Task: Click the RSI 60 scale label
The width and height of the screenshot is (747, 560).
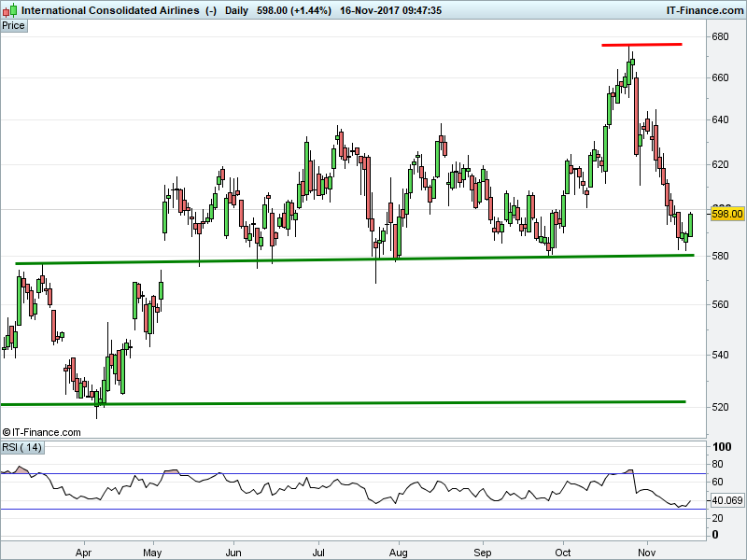Action: coord(717,482)
